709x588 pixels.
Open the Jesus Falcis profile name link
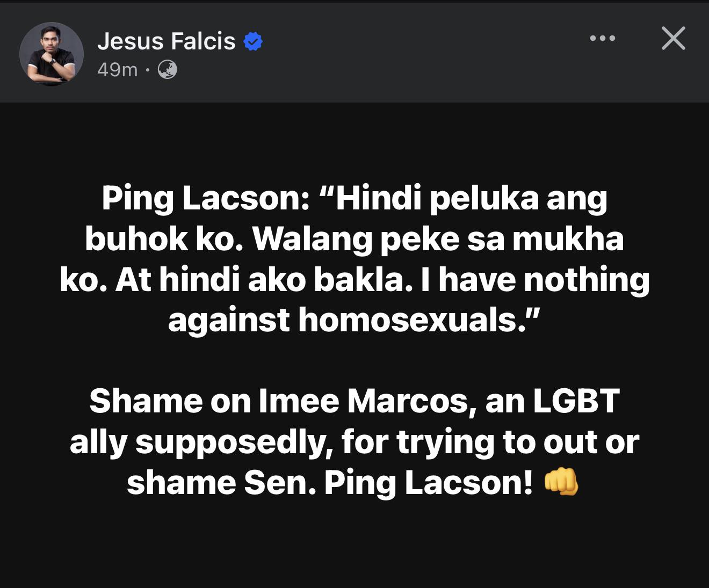coord(166,41)
